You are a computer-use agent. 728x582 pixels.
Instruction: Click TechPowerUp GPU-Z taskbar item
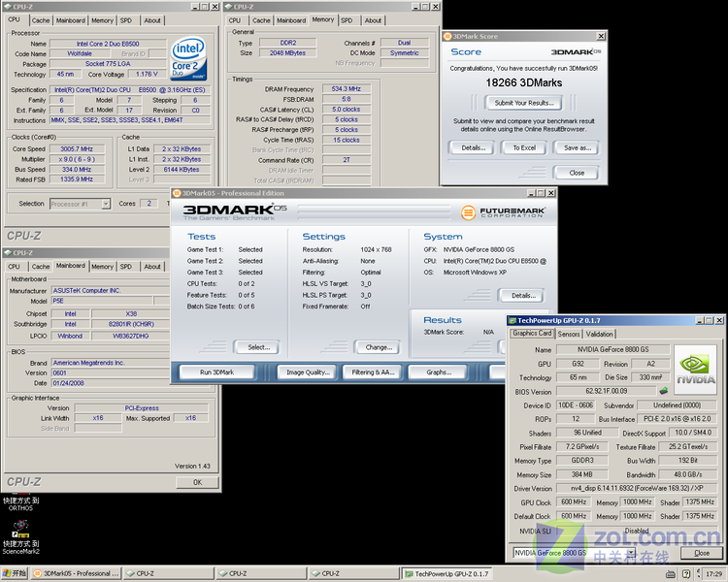[x=447, y=573]
